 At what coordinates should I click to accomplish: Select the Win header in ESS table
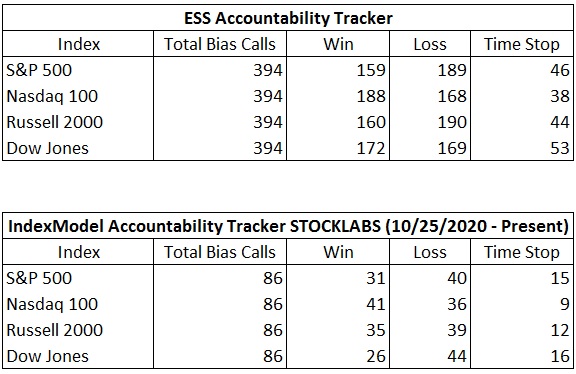(338, 44)
